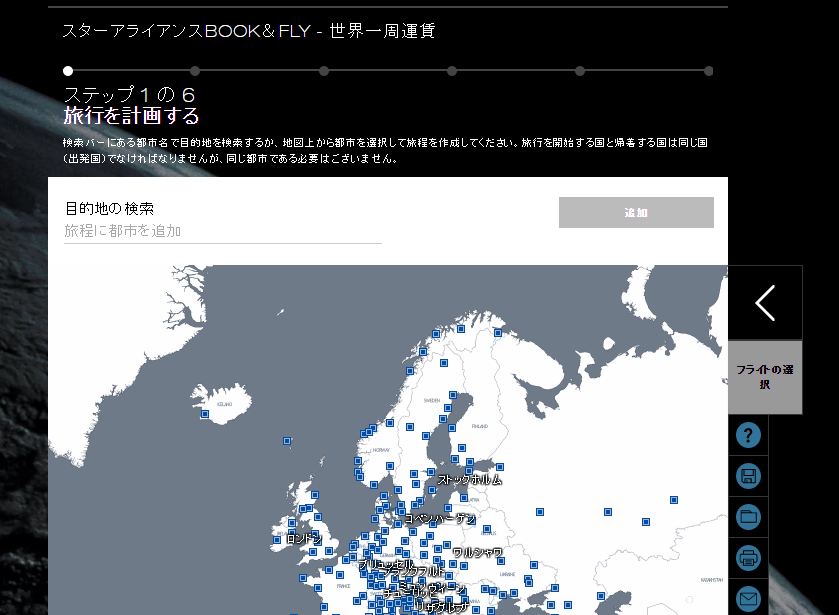Viewport: 839px width, 615px height.
Task: Select the fourth step dot in progress bar
Action: click(x=452, y=71)
